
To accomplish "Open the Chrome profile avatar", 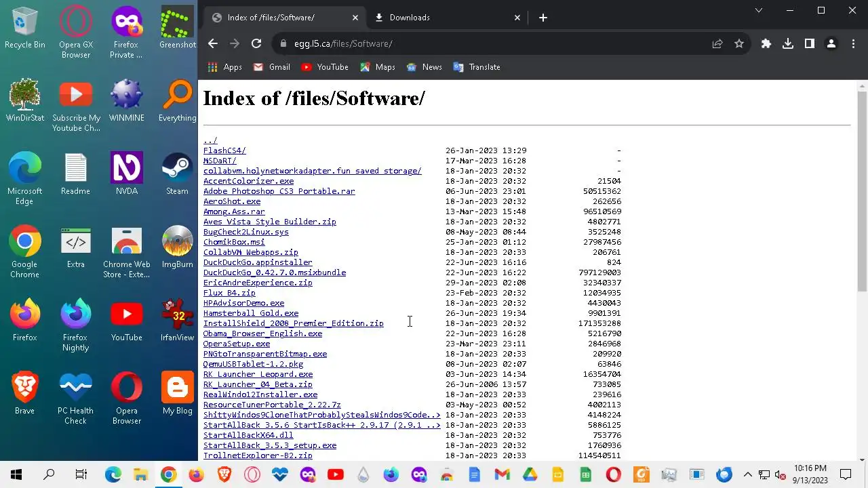I will tap(831, 43).
